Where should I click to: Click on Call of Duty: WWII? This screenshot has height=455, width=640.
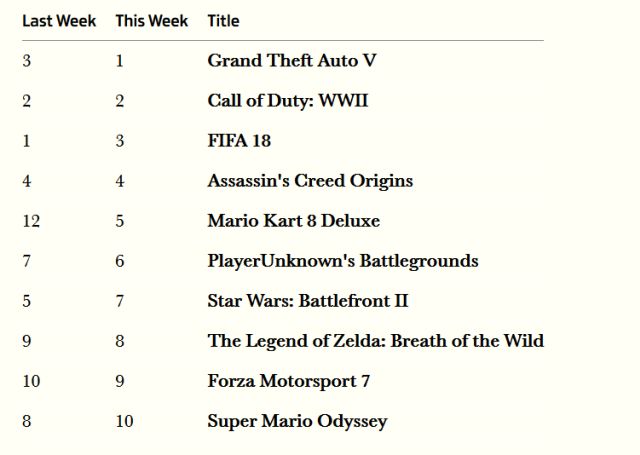click(x=287, y=101)
